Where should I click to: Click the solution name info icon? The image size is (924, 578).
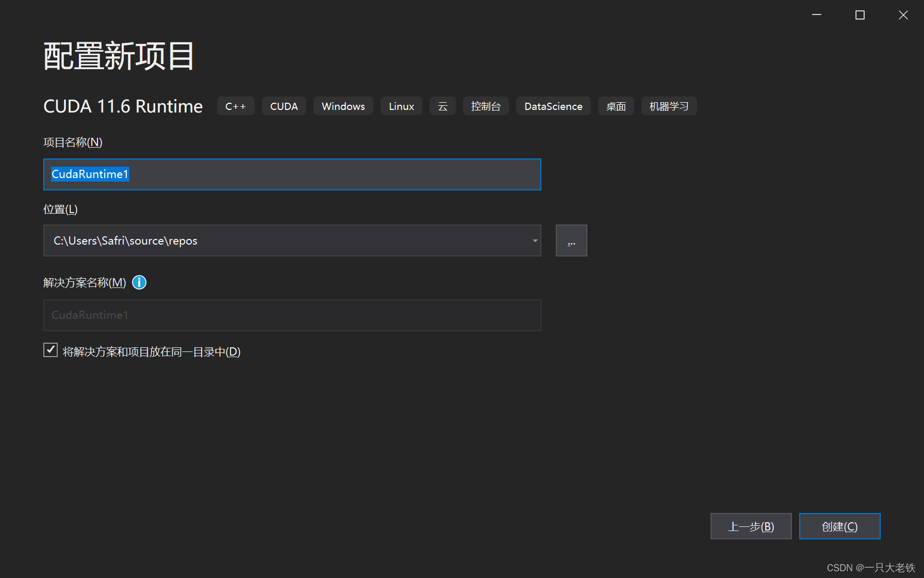139,282
